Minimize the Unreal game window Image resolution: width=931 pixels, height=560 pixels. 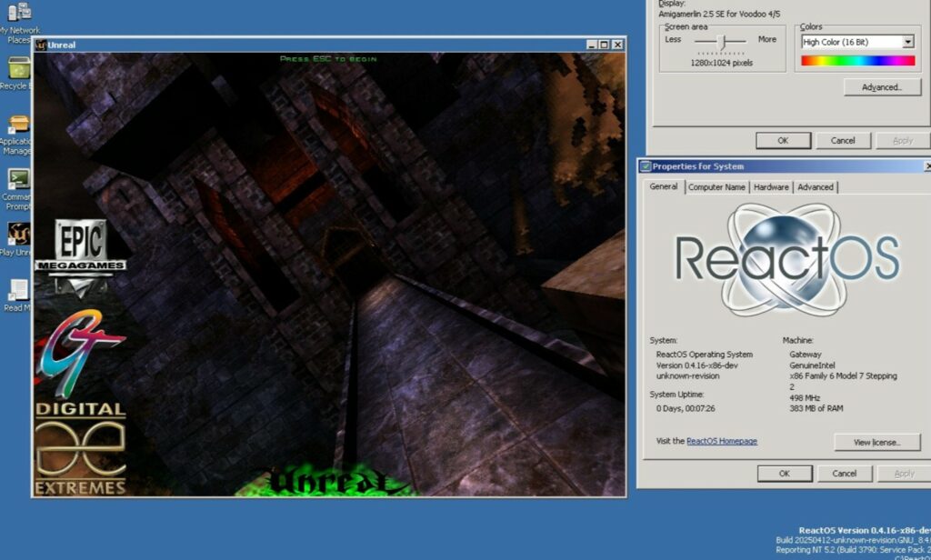point(591,45)
